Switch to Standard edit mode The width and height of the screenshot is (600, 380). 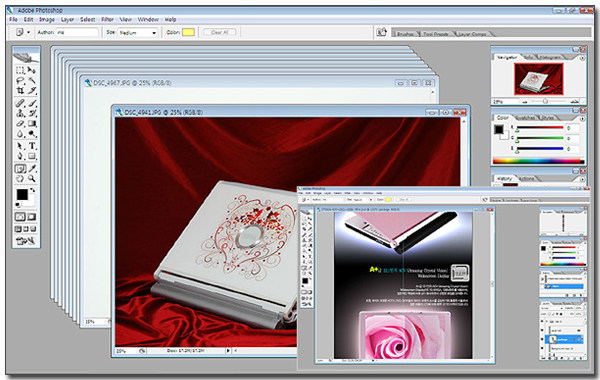(x=20, y=217)
